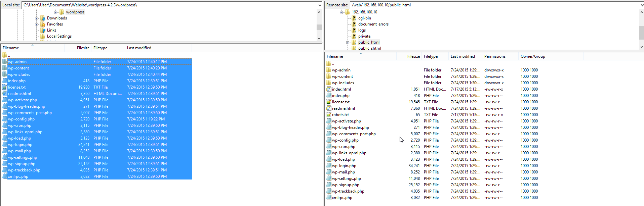The height and width of the screenshot is (206, 644).
Task: Select the Downloads folder icon
Action: [x=43, y=18]
